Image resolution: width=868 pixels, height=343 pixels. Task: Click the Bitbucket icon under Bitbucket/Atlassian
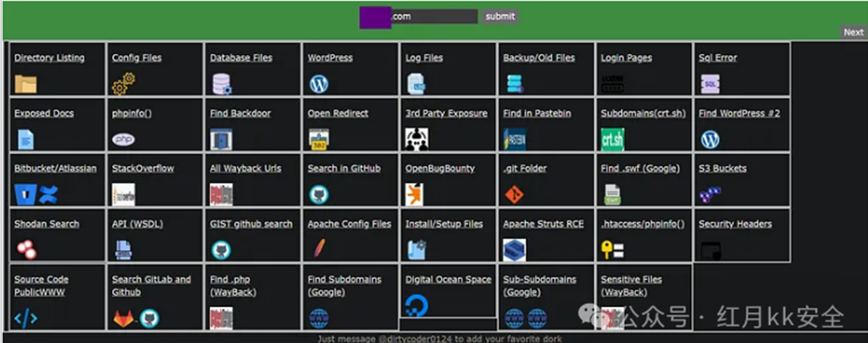pyautogui.click(x=25, y=194)
